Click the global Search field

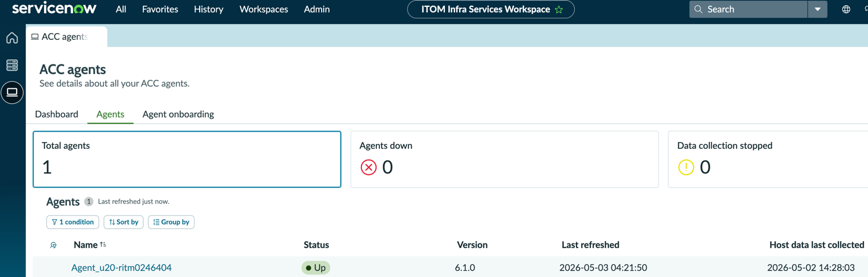pyautogui.click(x=748, y=9)
